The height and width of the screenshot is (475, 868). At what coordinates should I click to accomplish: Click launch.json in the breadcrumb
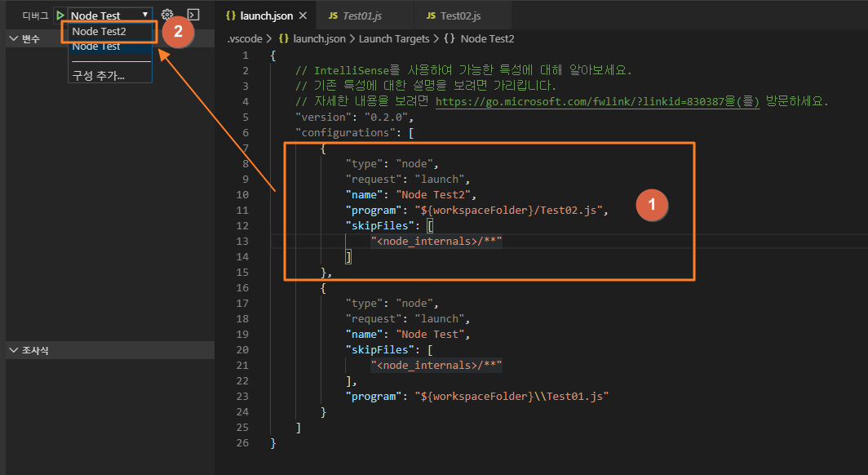click(x=319, y=38)
